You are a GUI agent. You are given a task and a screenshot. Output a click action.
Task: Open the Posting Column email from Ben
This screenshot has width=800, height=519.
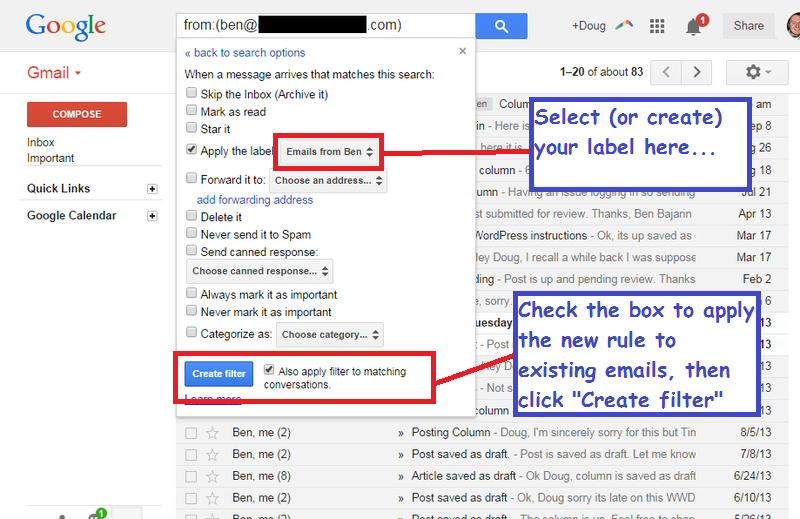[x=482, y=433]
